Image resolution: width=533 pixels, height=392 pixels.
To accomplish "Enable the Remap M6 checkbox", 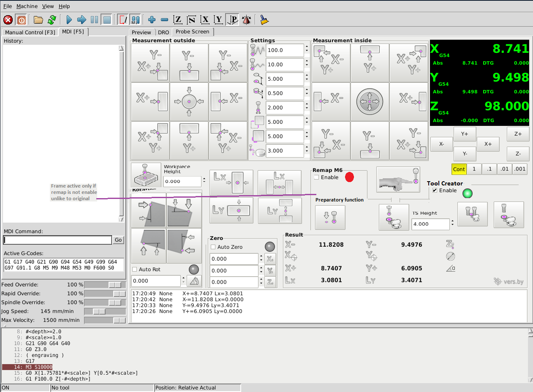I will (x=316, y=177).
